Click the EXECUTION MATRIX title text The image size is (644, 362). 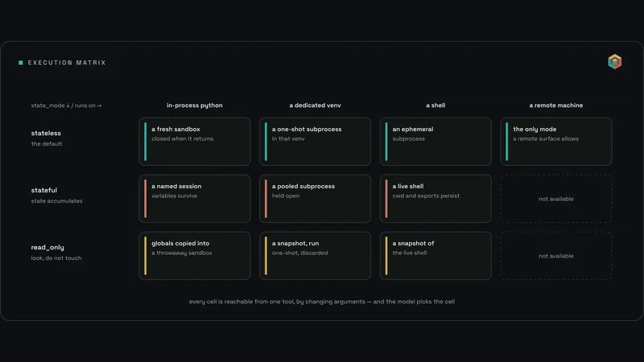pos(67,63)
